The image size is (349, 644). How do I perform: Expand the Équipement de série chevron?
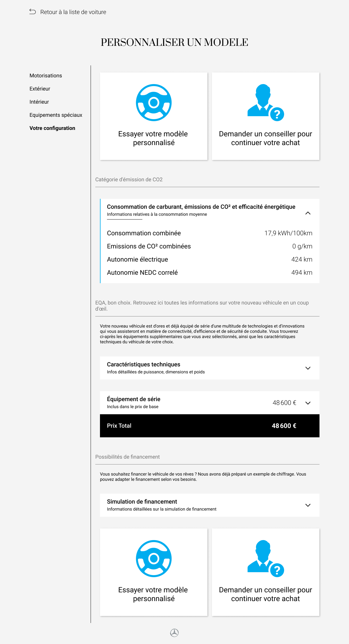[x=308, y=403]
